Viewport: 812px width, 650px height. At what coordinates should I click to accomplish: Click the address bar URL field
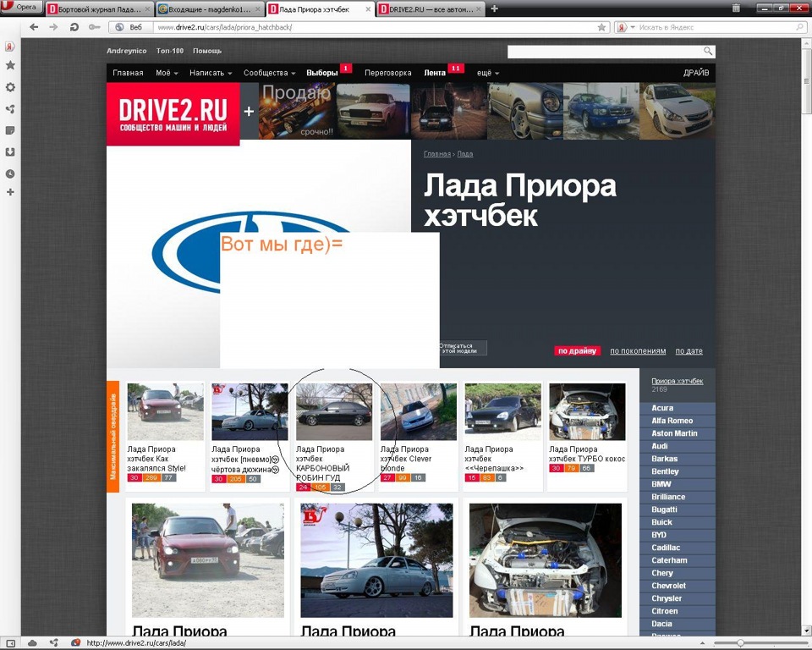(376, 27)
